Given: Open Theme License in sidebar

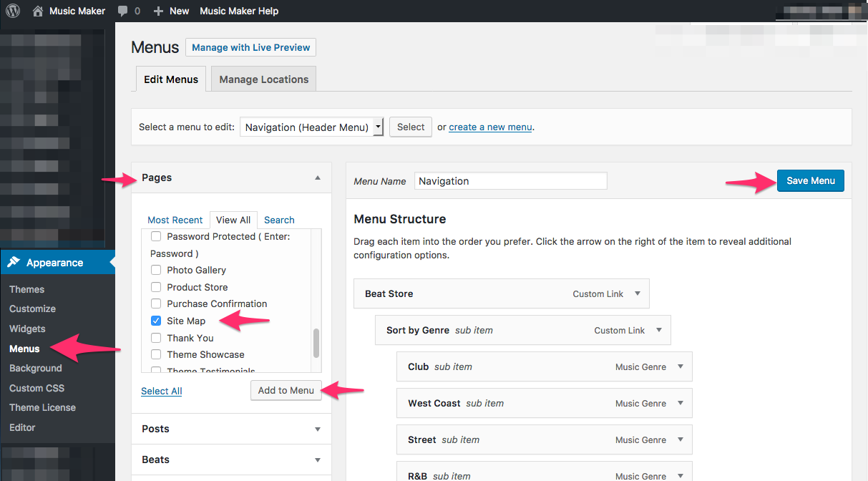Looking at the screenshot, I should pos(42,407).
